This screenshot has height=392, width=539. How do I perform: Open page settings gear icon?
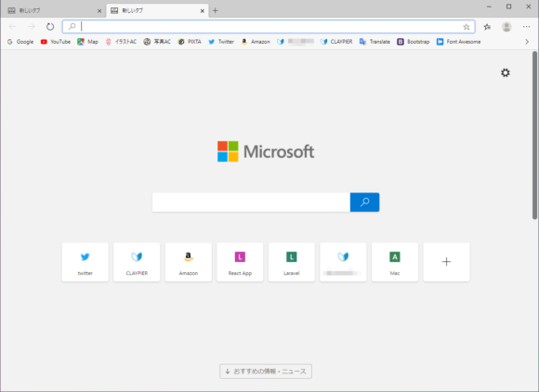505,72
